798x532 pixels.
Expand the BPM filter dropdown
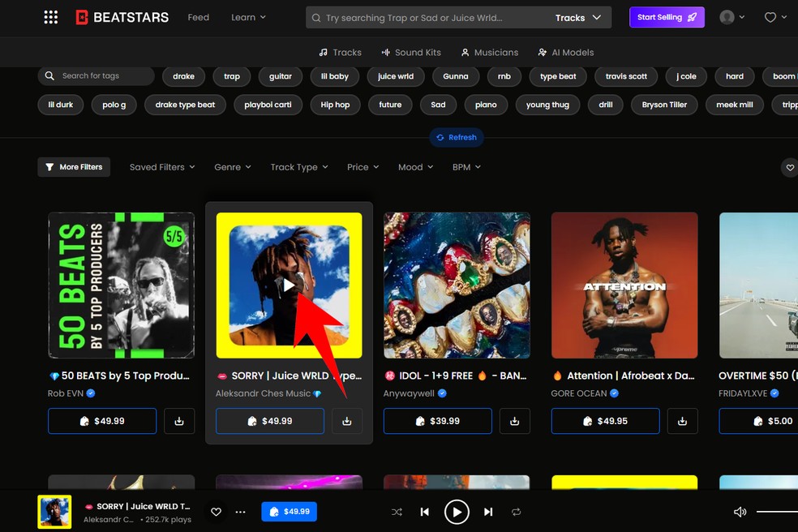point(466,167)
